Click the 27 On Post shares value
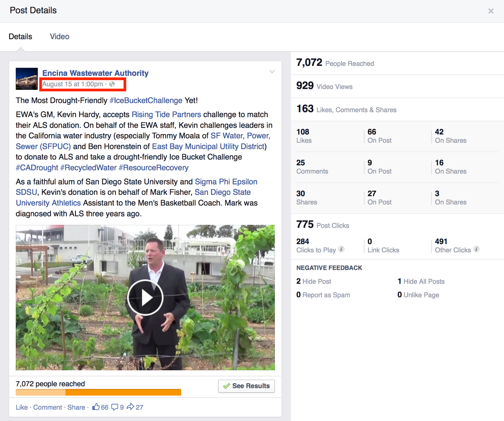Viewport: 504px width, 421px height. click(380, 198)
